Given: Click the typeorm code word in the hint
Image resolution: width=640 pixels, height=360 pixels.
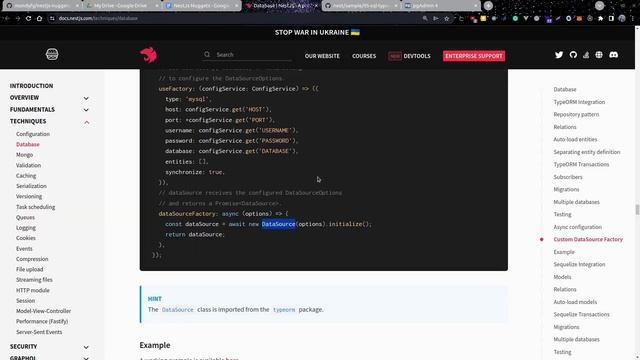Looking at the screenshot, I should pos(284,310).
